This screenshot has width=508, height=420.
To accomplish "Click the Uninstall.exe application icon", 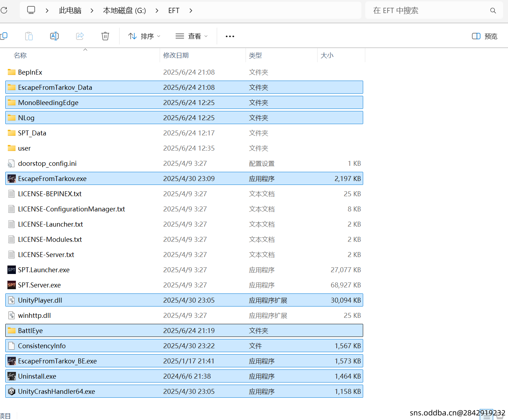I will pos(12,376).
